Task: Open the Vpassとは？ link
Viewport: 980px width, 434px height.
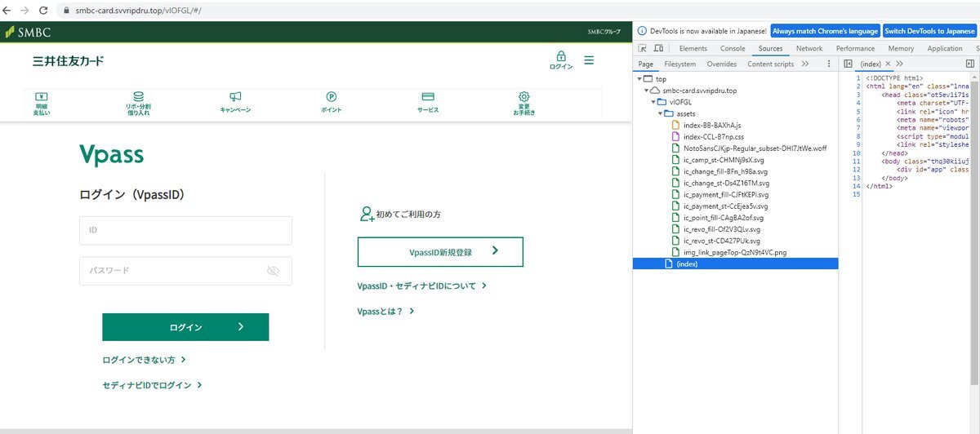Action: pos(386,312)
